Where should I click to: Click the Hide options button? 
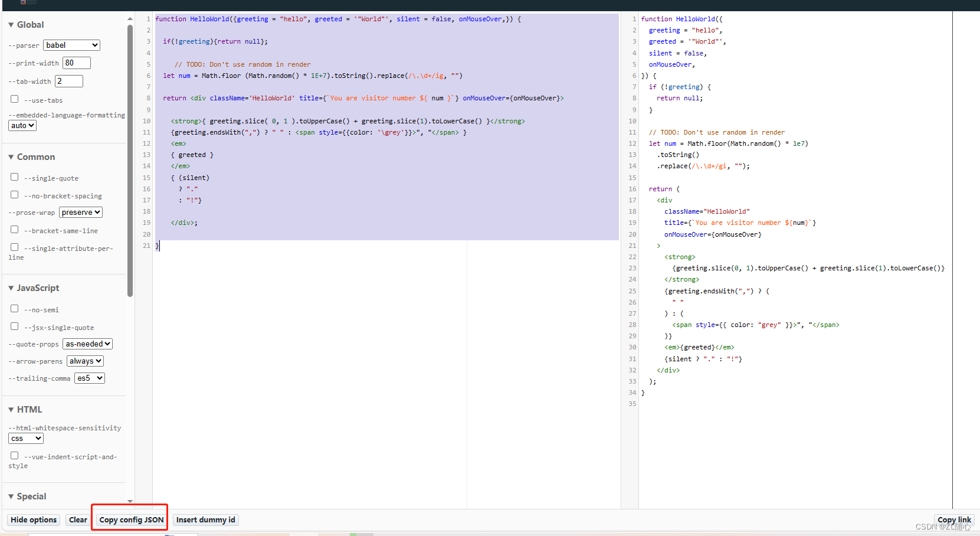pos(34,520)
